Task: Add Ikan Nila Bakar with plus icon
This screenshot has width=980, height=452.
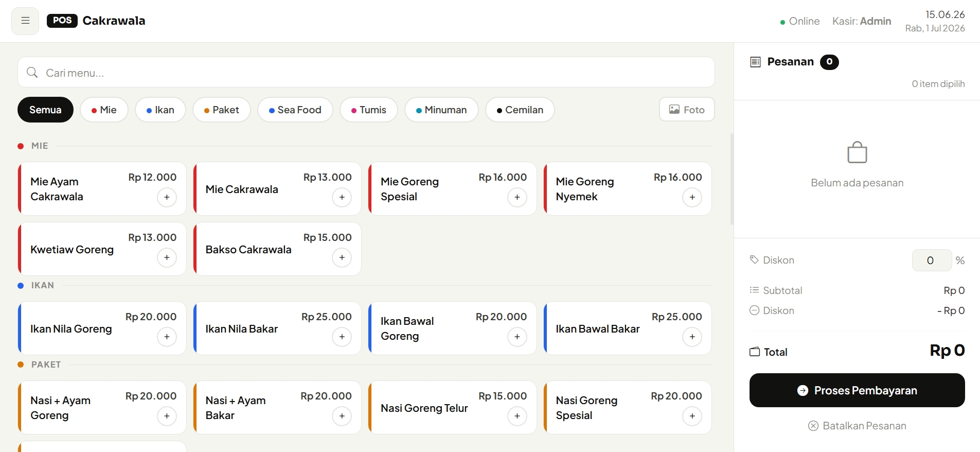Action: [342, 337]
